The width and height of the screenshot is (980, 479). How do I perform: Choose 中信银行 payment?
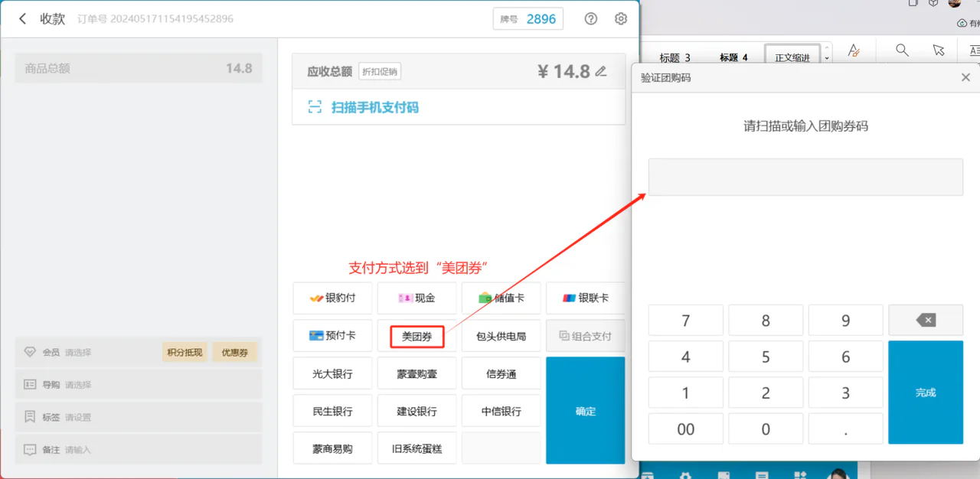[501, 411]
